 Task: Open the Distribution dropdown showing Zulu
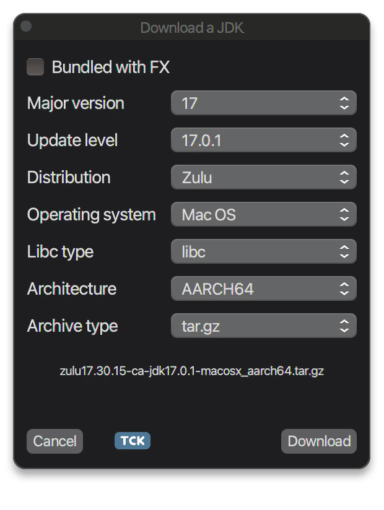(x=264, y=177)
